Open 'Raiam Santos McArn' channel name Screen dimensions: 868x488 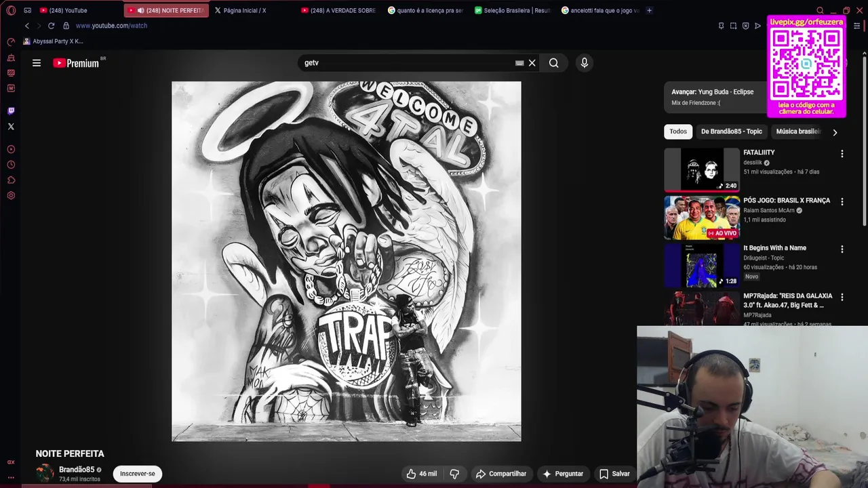pyautogui.click(x=769, y=211)
